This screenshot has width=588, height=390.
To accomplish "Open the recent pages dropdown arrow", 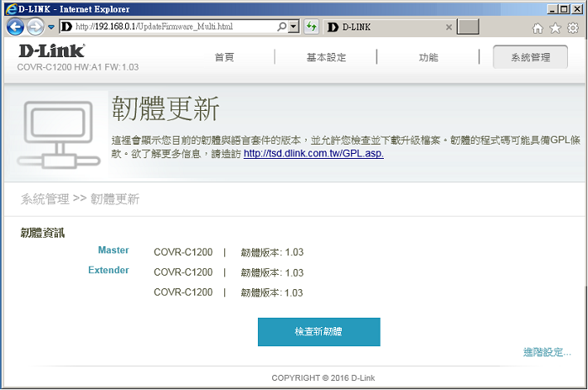I will [50, 28].
